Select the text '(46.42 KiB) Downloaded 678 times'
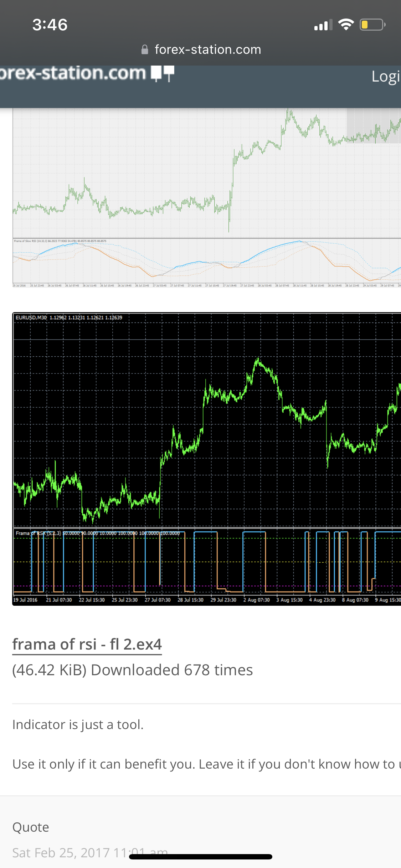 pyautogui.click(x=133, y=670)
